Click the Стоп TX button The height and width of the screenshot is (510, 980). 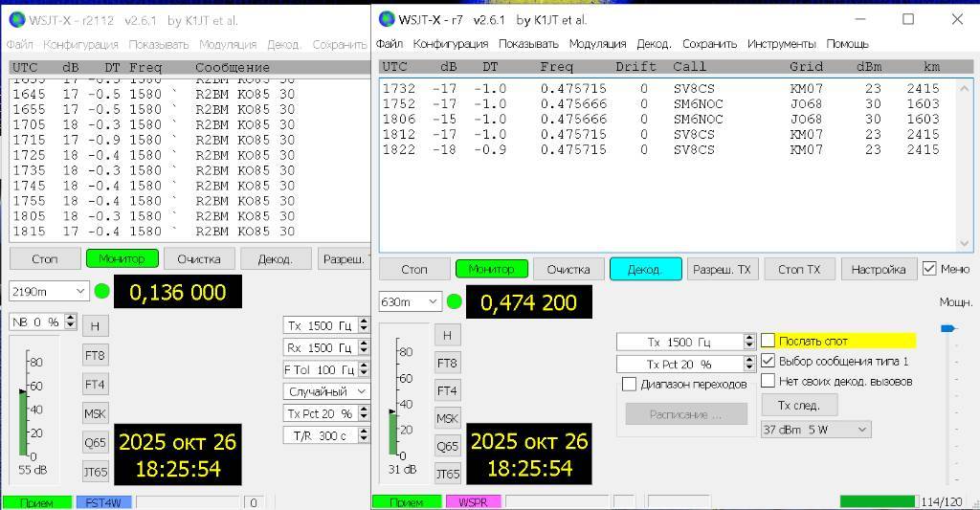tap(799, 270)
